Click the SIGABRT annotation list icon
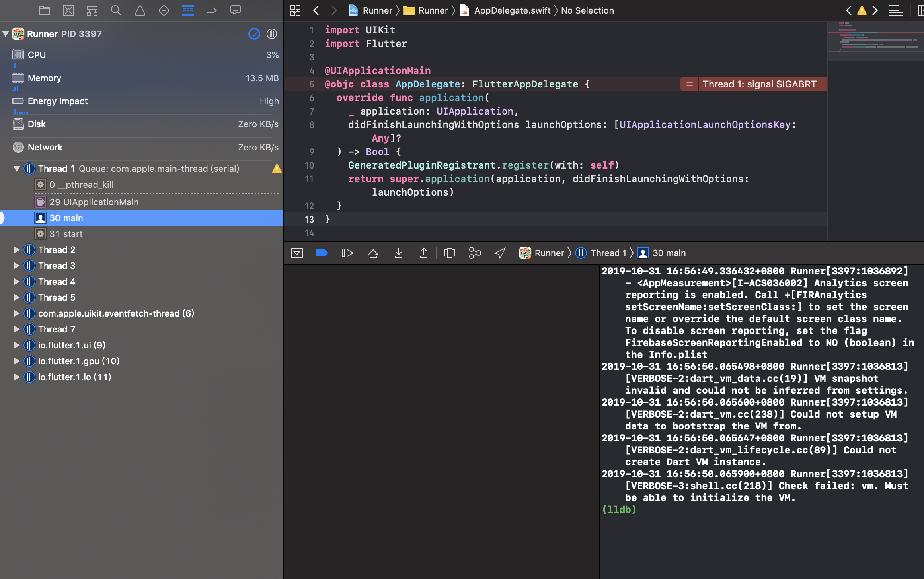The width and height of the screenshot is (924, 579). 690,84
